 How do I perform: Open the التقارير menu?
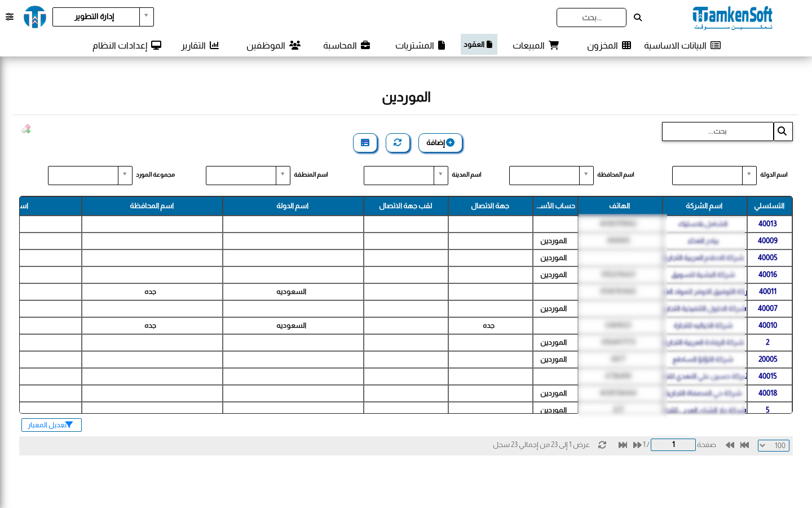200,45
